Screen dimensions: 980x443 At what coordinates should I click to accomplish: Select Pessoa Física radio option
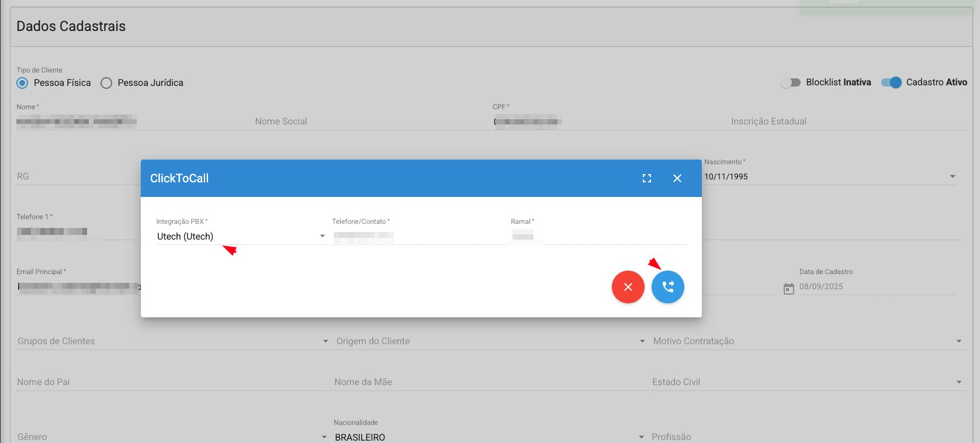click(22, 83)
